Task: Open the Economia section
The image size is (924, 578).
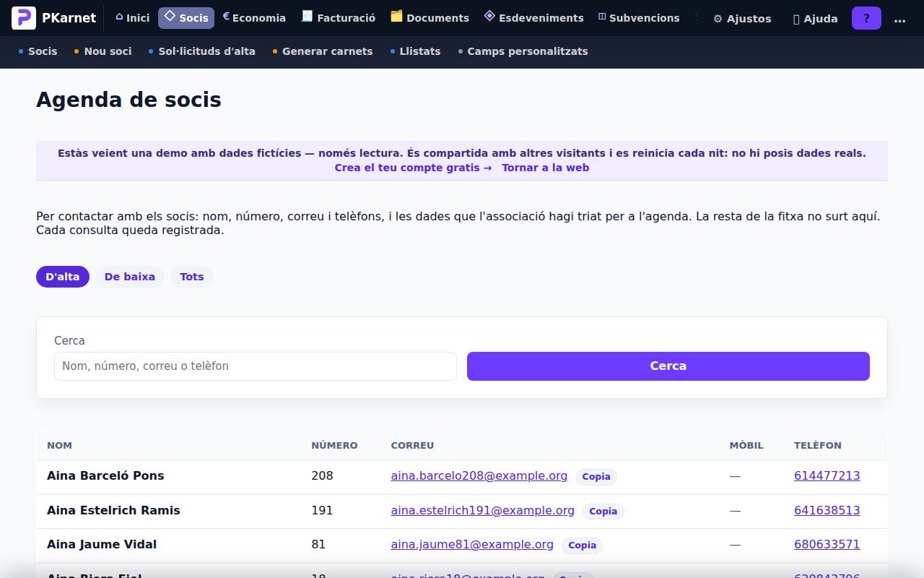Action: pos(254,18)
